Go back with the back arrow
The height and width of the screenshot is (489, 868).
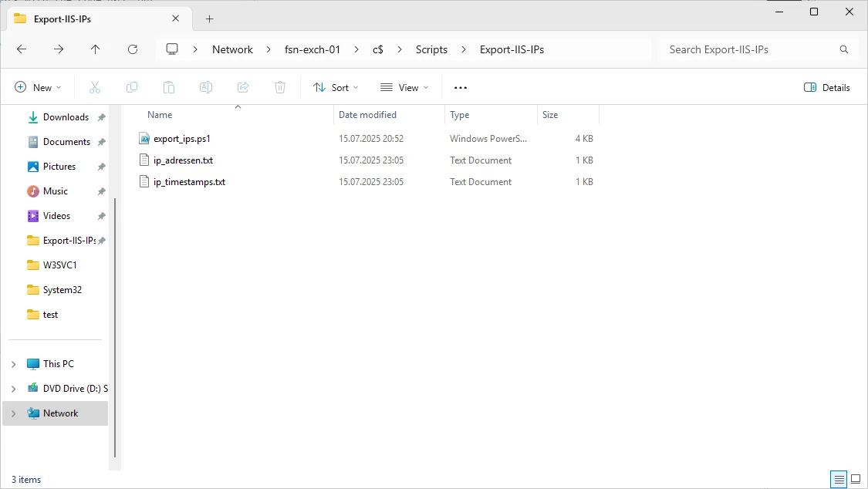point(22,49)
